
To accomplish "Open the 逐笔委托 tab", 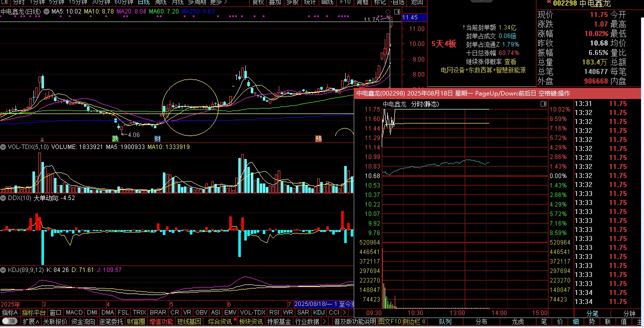I will tap(110, 321).
